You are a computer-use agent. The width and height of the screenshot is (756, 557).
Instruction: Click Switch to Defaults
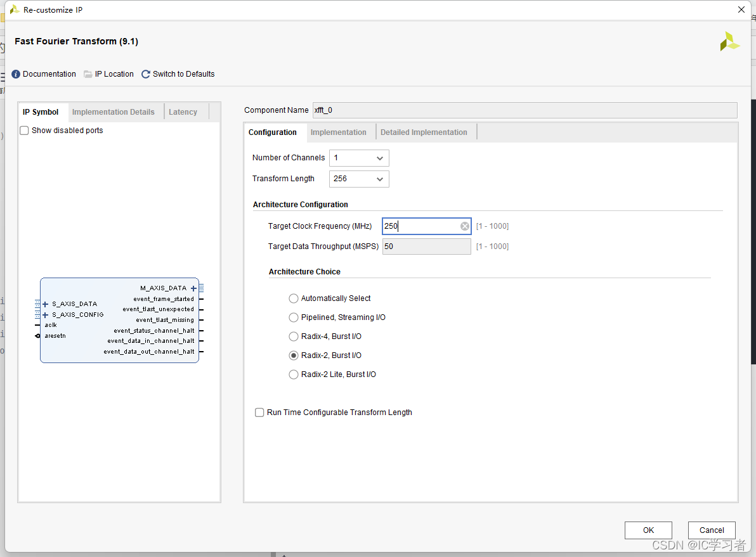pyautogui.click(x=184, y=74)
